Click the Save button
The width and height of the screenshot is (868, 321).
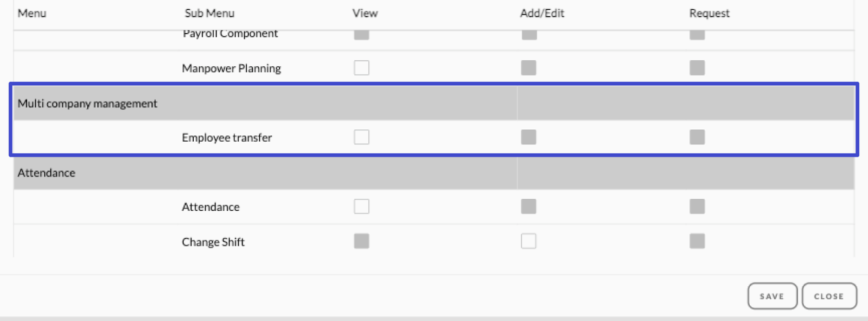tap(772, 296)
